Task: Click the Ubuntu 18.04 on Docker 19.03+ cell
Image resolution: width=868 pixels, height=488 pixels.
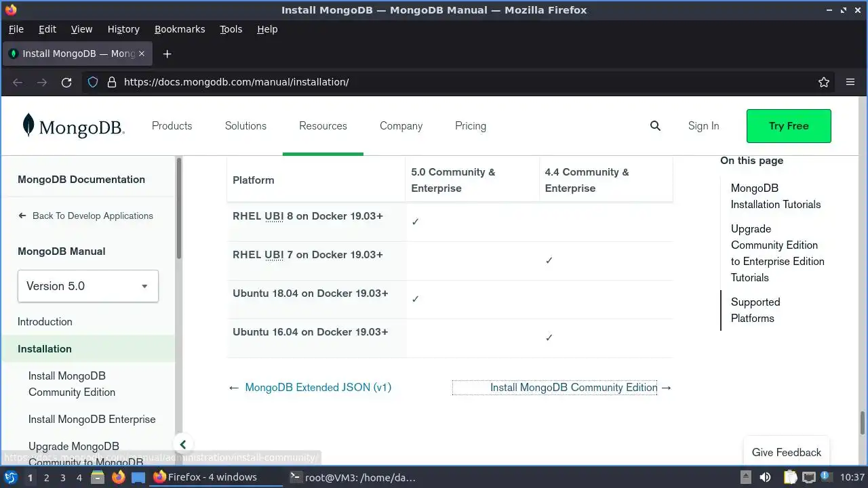Action: [x=316, y=300]
